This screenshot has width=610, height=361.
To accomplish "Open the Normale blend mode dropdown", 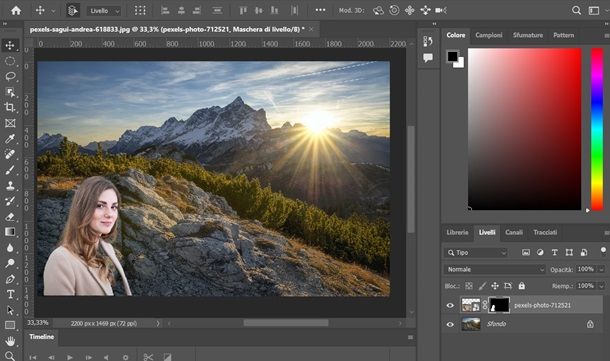I will coord(495,269).
